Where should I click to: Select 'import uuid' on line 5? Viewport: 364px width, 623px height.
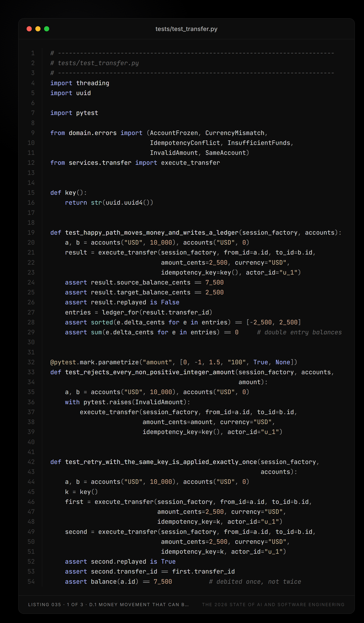pos(70,93)
